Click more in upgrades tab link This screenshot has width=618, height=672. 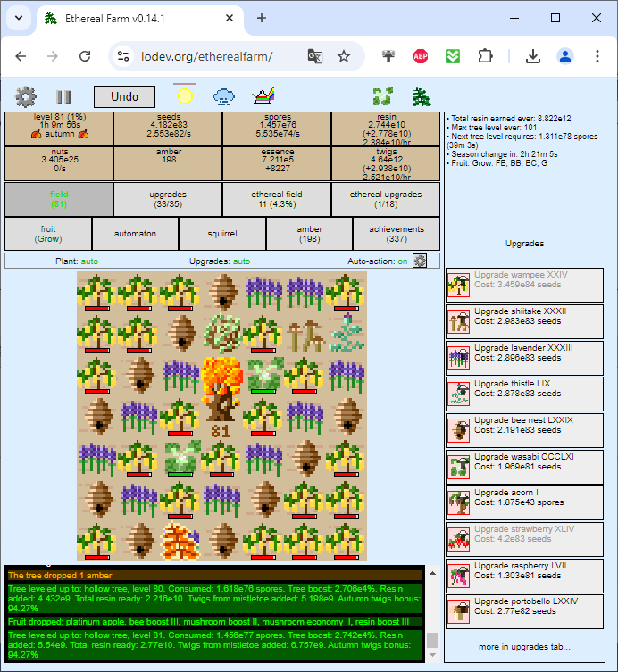(524, 647)
